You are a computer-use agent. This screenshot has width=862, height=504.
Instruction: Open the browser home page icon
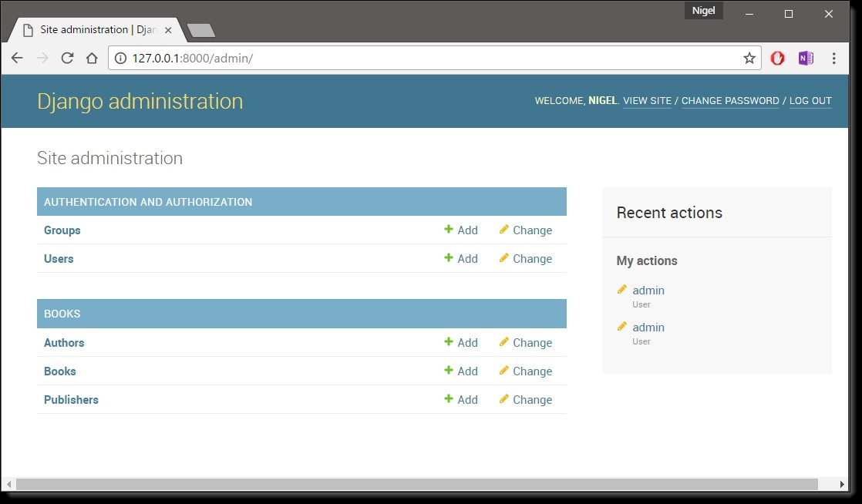[x=92, y=58]
